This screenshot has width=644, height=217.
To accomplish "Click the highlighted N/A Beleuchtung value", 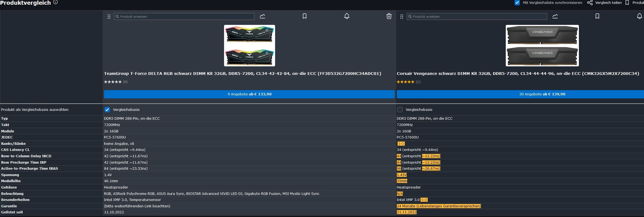I will 400,194.
